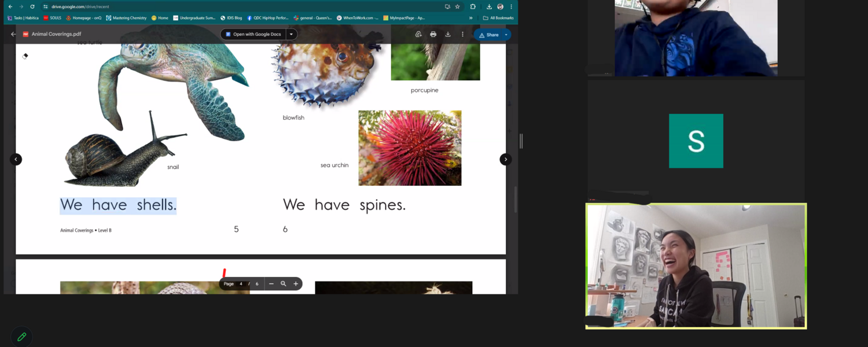Open the Chrome extensions puzzle icon
Image resolution: width=868 pixels, height=347 pixels.
pos(473,7)
